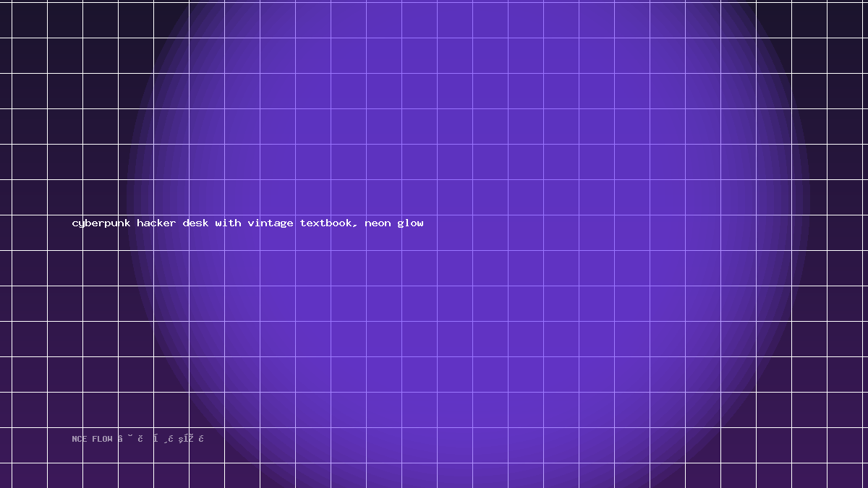Click the cyberpunk hacker desk prompt text
This screenshot has height=488, width=868.
coord(248,223)
